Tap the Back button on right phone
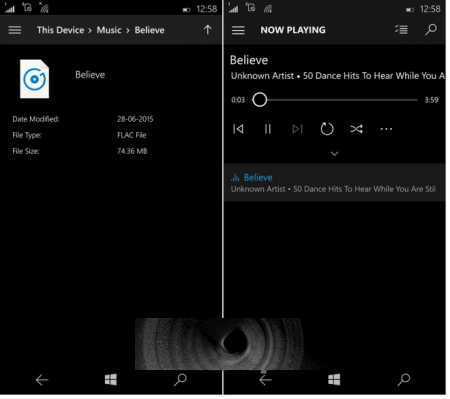Screen dimensions: 450x399 pos(265,380)
